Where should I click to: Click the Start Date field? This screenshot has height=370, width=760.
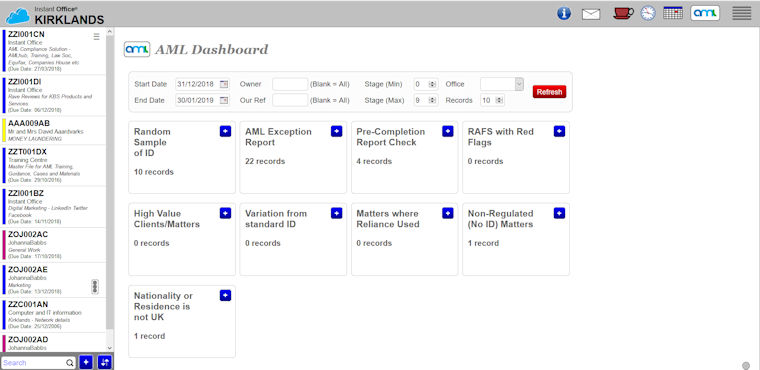(x=203, y=84)
